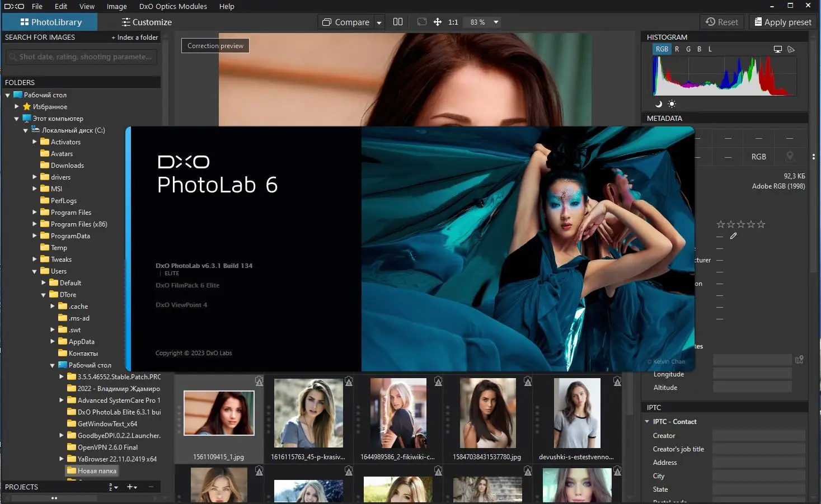Select the pan/move hand icon
Screen dimensions: 821x504
pyautogui.click(x=437, y=22)
